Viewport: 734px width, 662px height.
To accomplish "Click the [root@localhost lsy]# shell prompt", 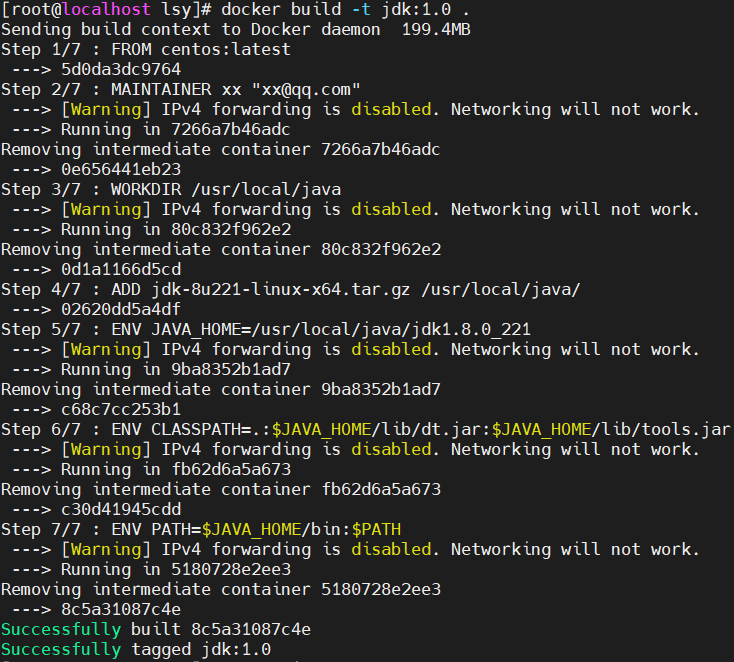I will 106,9.
